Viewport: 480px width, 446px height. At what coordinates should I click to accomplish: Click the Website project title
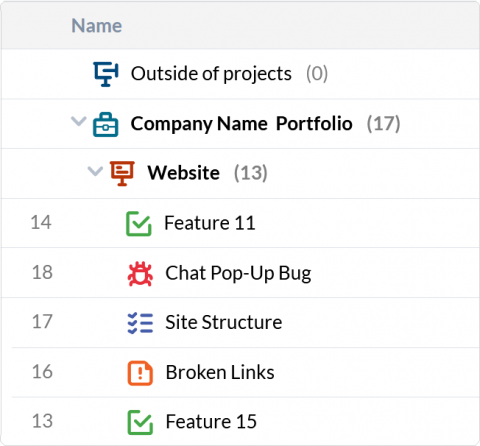coord(184,173)
